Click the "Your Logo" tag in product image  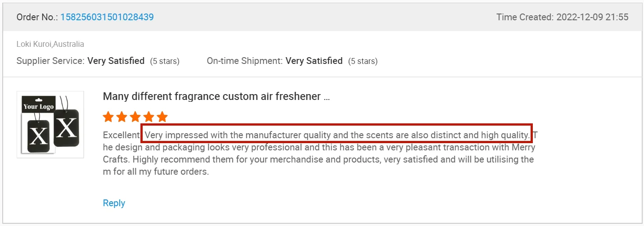[x=38, y=106]
